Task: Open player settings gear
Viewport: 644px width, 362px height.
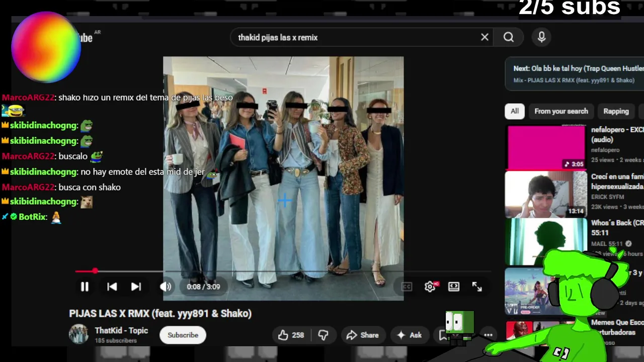Action: tap(430, 287)
